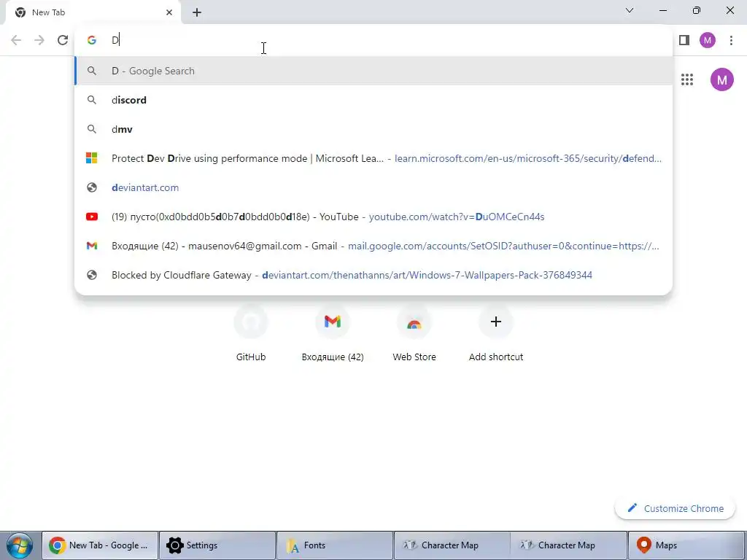Viewport: 747px width, 560px height.
Task: Open the Windows Start orb
Action: coord(19,545)
